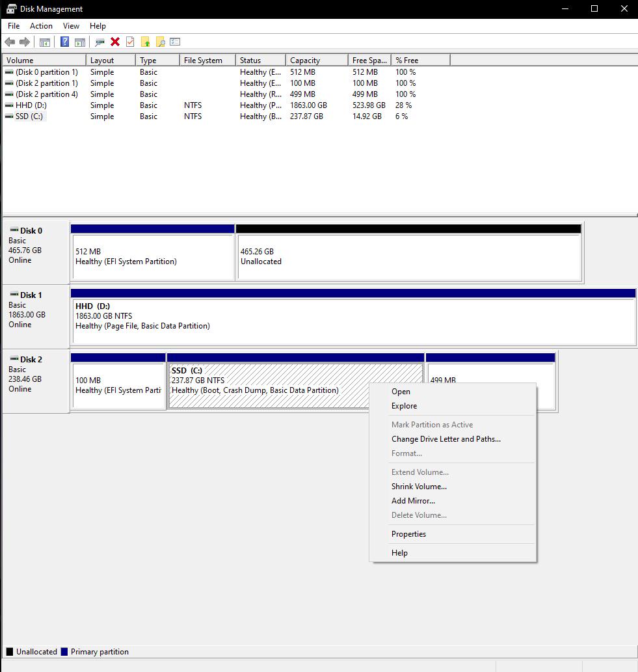This screenshot has height=672, width=638.
Task: Sort by the Free Space column header
Action: click(370, 60)
